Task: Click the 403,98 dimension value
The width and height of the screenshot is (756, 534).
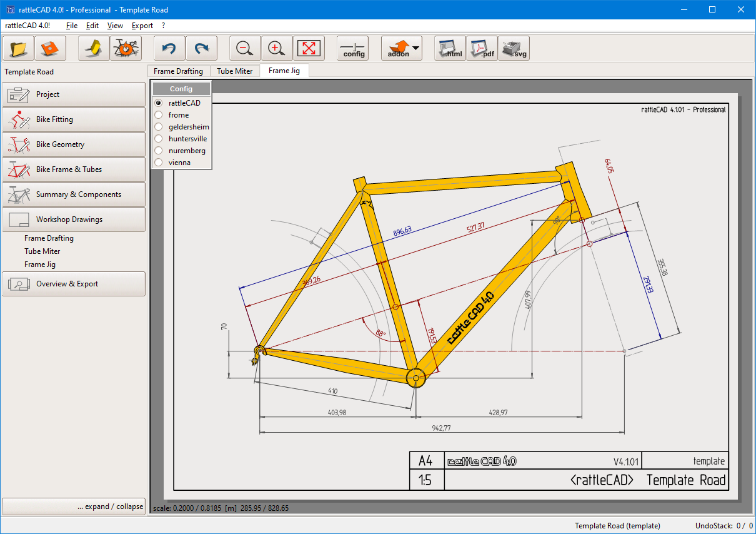Action: pos(337,411)
